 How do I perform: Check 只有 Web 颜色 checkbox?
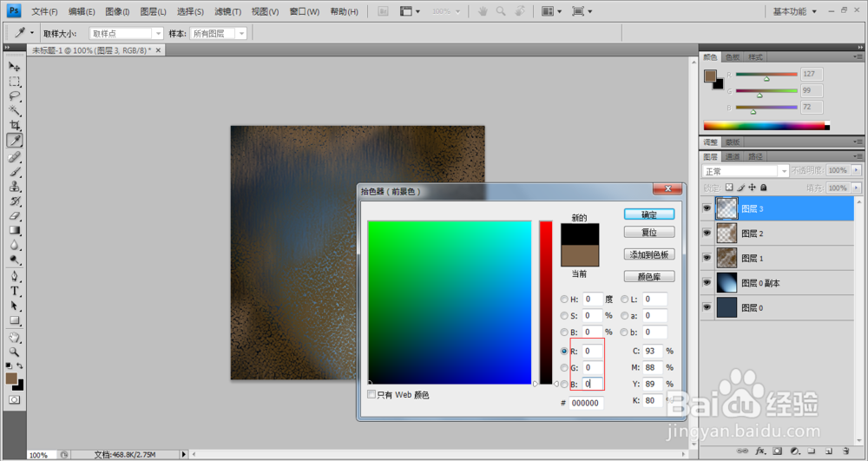pos(372,395)
